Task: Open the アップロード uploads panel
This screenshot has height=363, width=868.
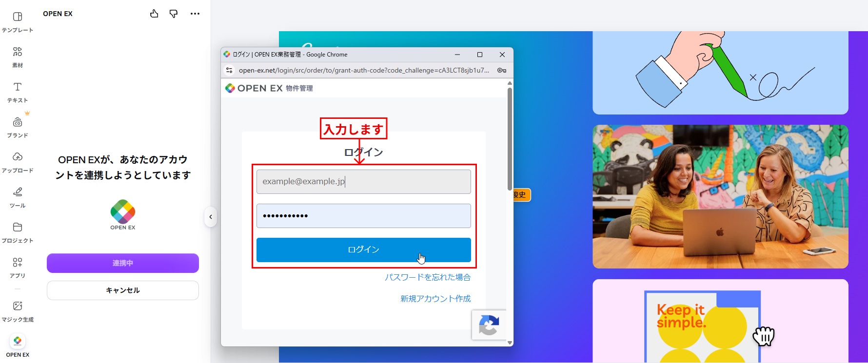Action: [x=18, y=162]
